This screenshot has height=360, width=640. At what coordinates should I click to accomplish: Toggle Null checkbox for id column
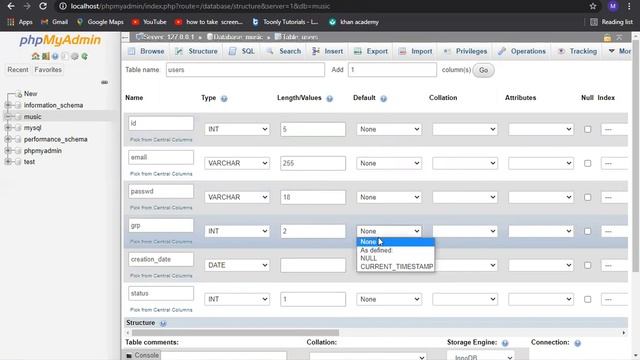(x=587, y=129)
